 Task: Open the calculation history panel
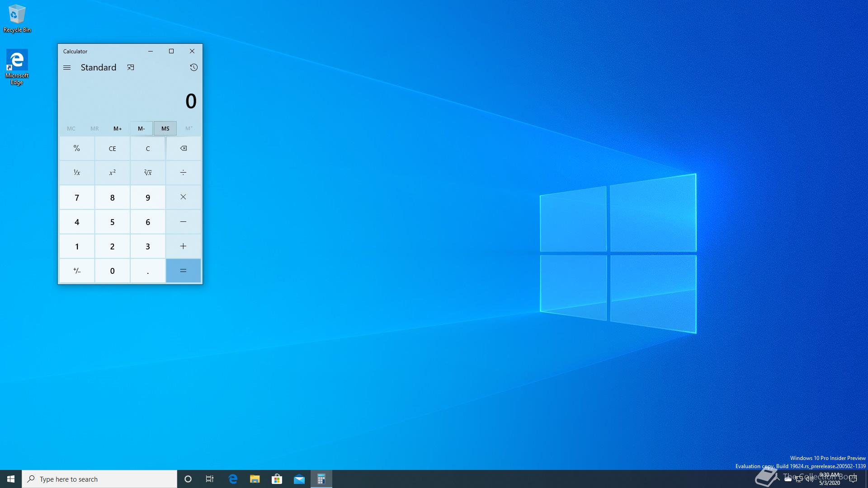193,67
